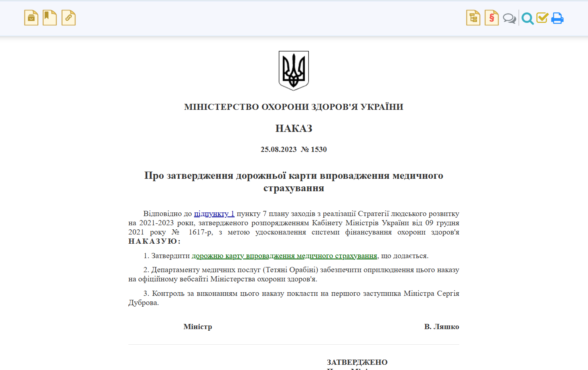The height and width of the screenshot is (370, 588).
Task: Click the chain-link document icon
Action: click(69, 18)
